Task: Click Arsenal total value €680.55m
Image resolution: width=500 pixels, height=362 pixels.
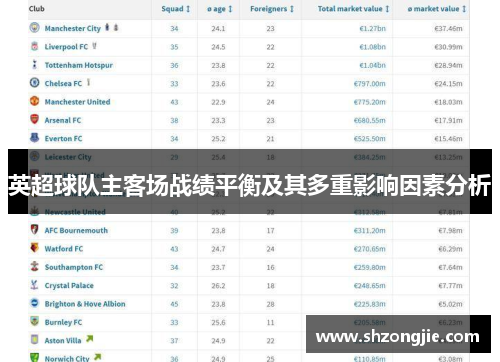Action: 370,120
